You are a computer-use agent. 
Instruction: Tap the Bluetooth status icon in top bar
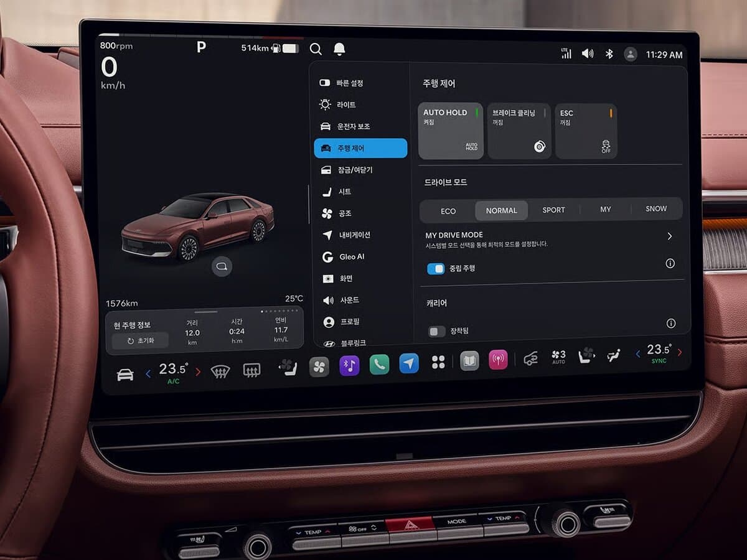[609, 54]
